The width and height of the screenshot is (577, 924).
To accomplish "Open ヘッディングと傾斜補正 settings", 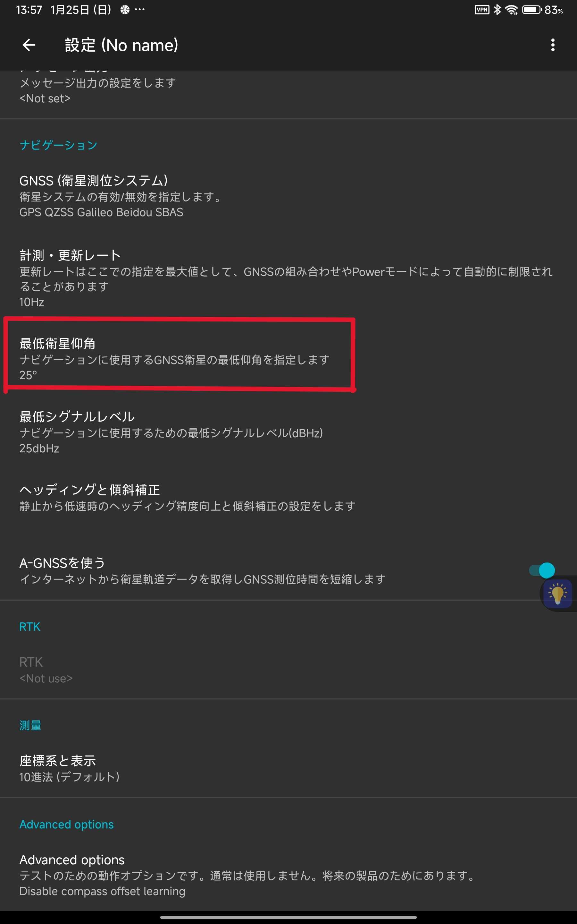I will (288, 498).
